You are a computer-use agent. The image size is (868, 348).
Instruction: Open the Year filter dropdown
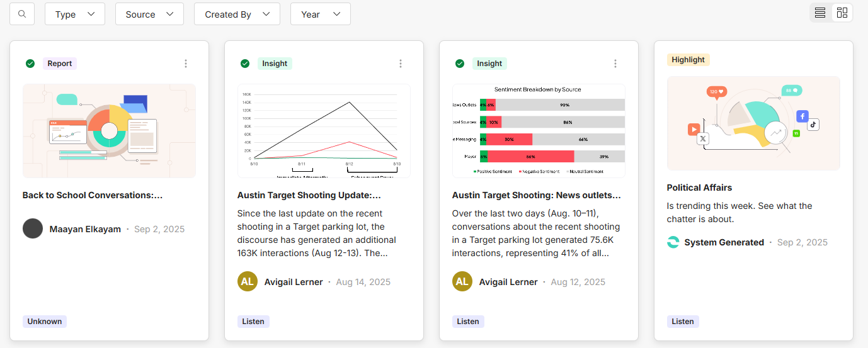(x=320, y=14)
